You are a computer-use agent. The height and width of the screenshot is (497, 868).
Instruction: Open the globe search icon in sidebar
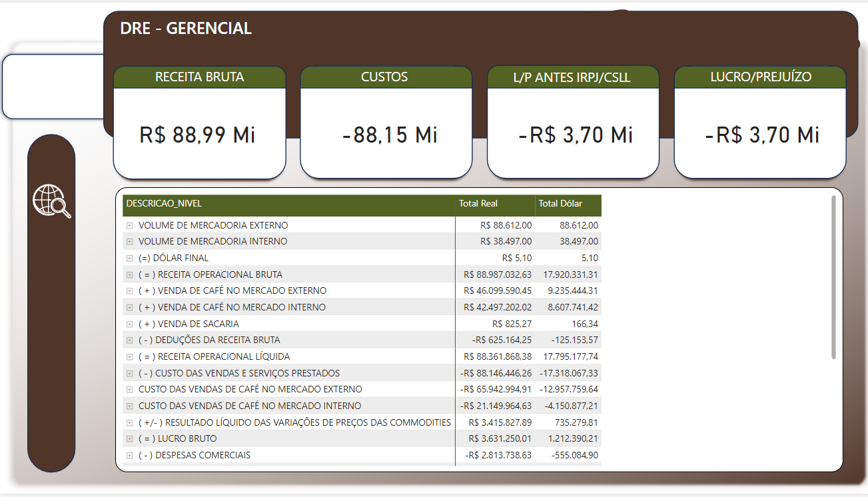[52, 201]
